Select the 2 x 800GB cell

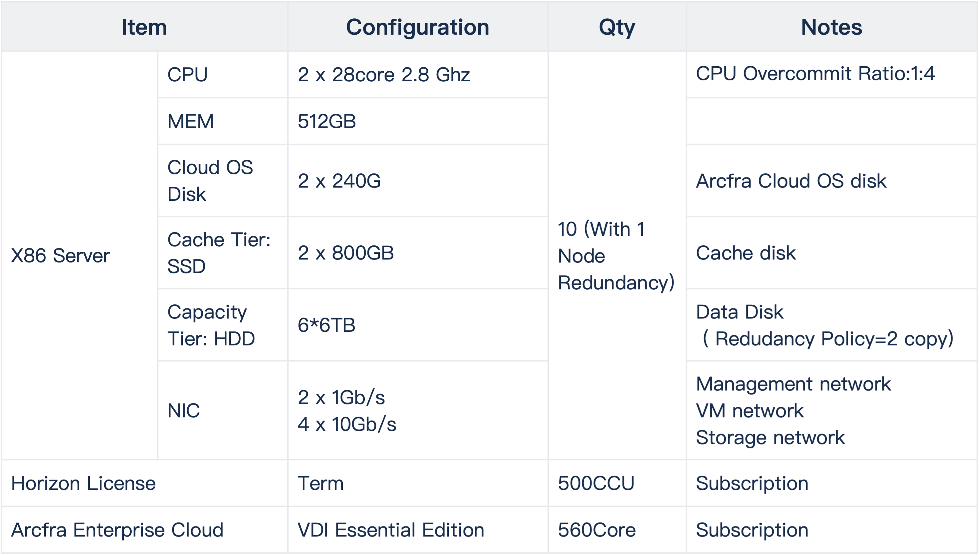(x=418, y=253)
